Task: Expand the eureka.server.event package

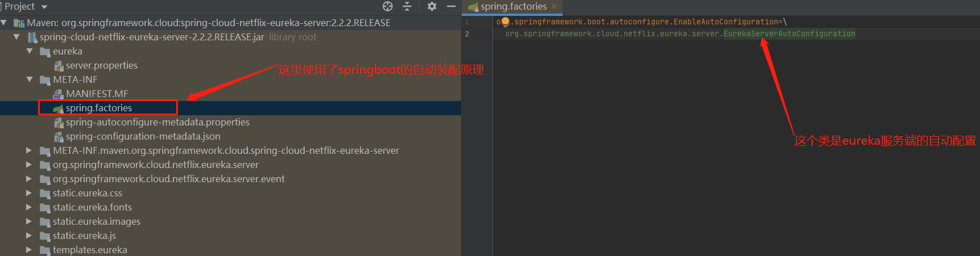Action: (x=29, y=179)
